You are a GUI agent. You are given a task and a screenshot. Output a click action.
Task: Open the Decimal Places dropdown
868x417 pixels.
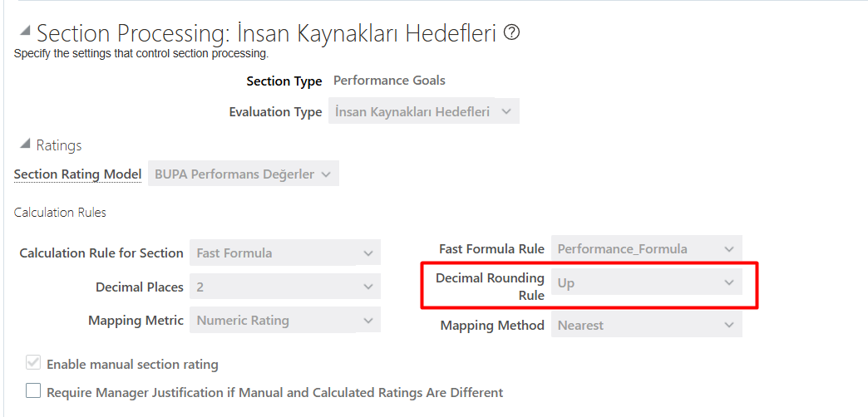[x=285, y=287]
